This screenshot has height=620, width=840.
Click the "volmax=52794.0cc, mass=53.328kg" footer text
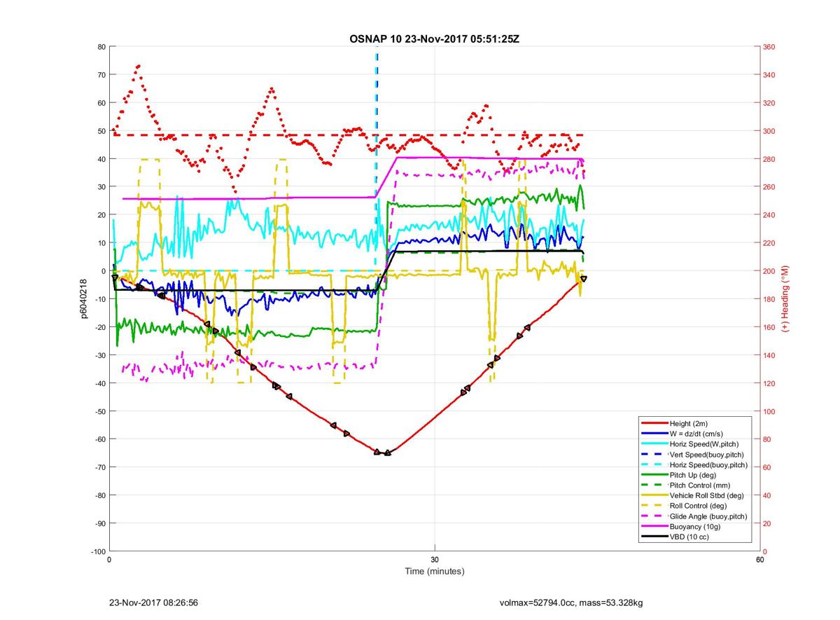coord(571,602)
